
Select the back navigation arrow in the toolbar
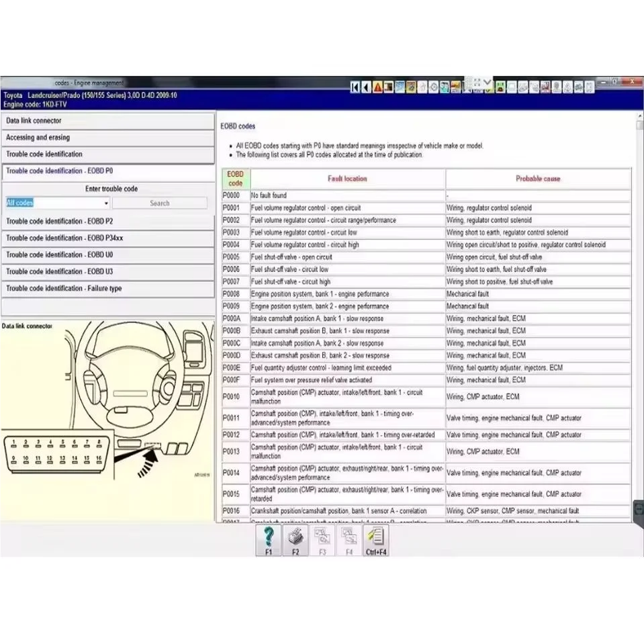click(365, 87)
